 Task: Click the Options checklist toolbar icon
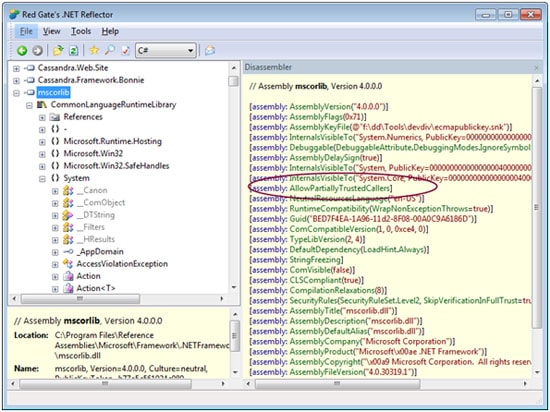coord(125,50)
